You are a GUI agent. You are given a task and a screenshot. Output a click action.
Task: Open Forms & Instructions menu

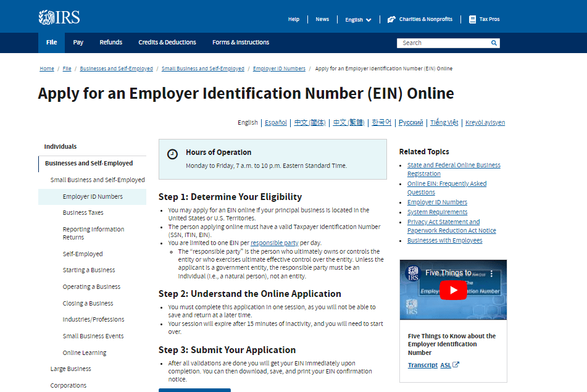pos(241,43)
